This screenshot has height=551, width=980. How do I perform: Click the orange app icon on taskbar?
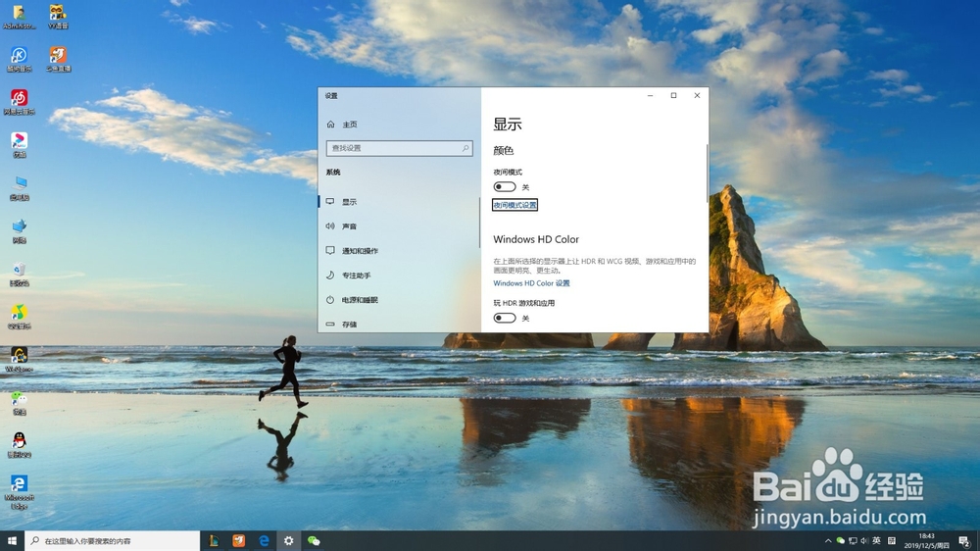click(x=239, y=541)
